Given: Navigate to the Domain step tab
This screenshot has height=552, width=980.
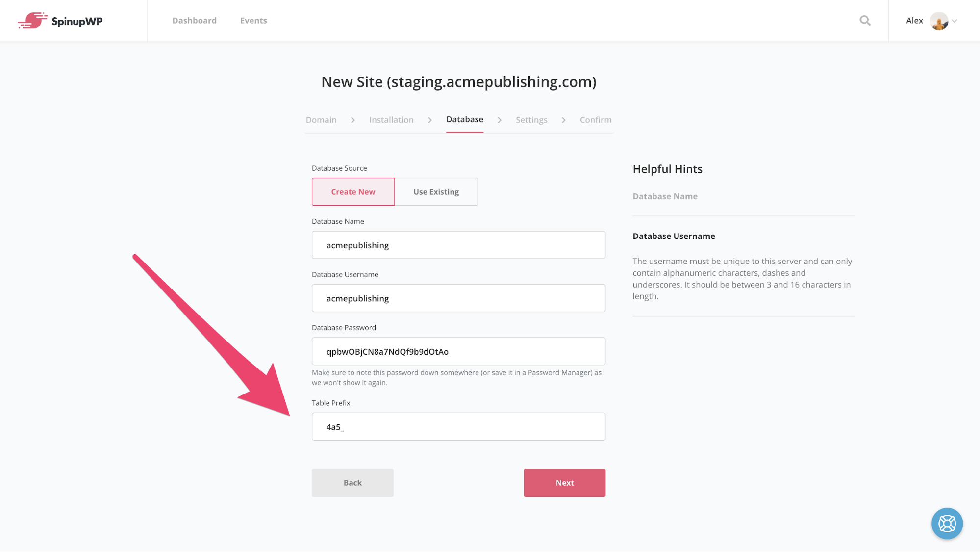Looking at the screenshot, I should coord(321,119).
